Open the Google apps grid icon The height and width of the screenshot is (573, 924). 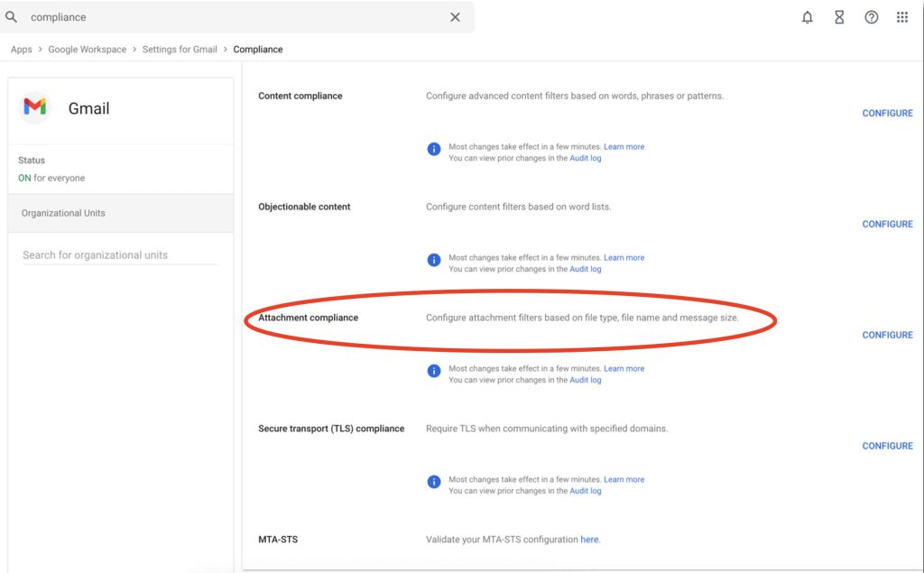click(x=902, y=17)
